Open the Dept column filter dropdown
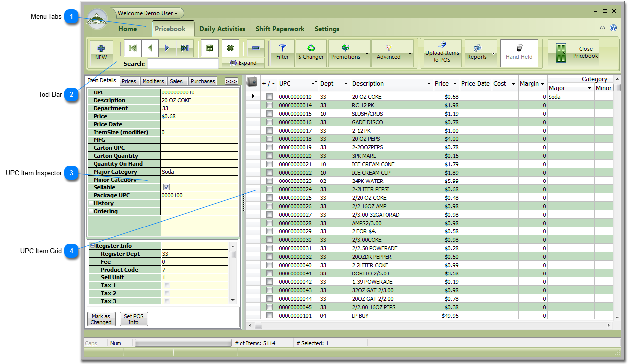Viewport: 629px width, 364px height. point(346,84)
